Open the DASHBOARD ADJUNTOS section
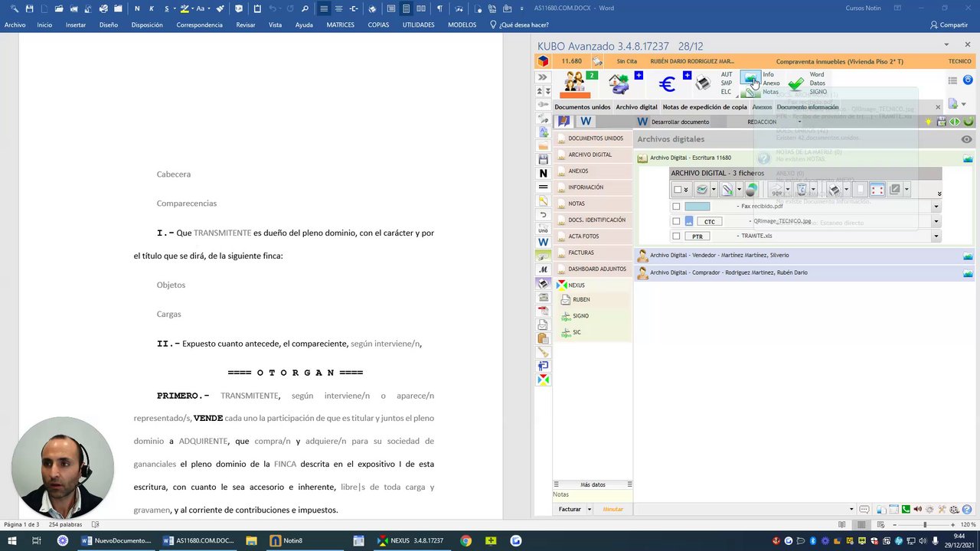The height and width of the screenshot is (551, 980). click(593, 269)
